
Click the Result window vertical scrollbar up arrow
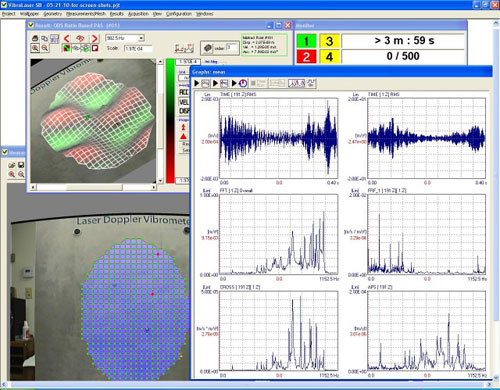click(x=160, y=62)
